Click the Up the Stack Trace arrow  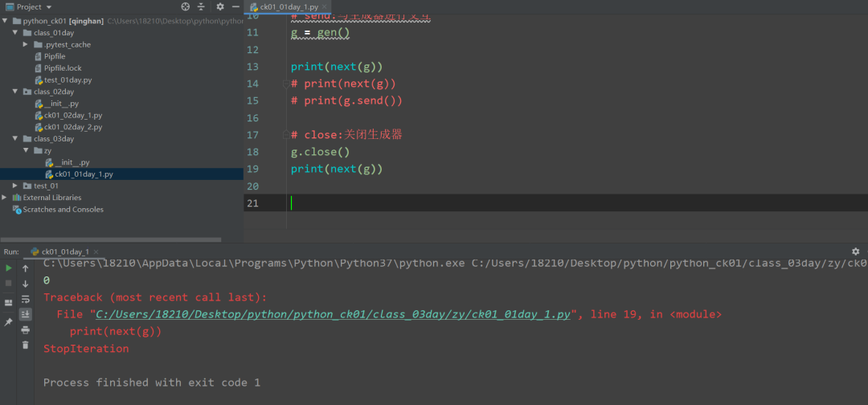[x=26, y=268]
